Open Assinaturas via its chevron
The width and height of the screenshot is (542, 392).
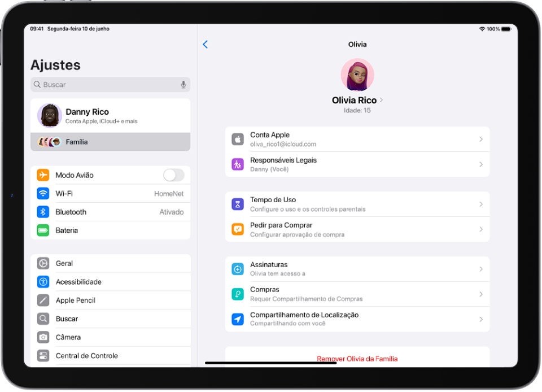click(x=481, y=269)
